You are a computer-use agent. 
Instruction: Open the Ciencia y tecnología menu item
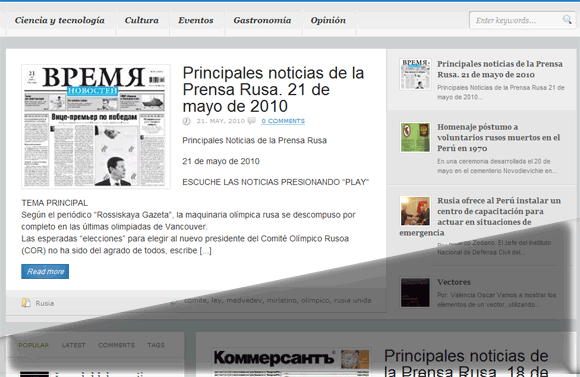[60, 20]
